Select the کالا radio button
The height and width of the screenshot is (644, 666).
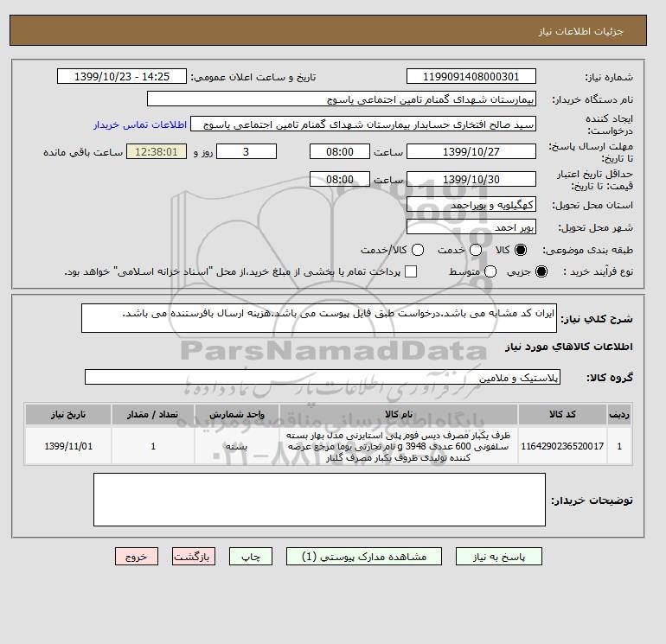521,250
